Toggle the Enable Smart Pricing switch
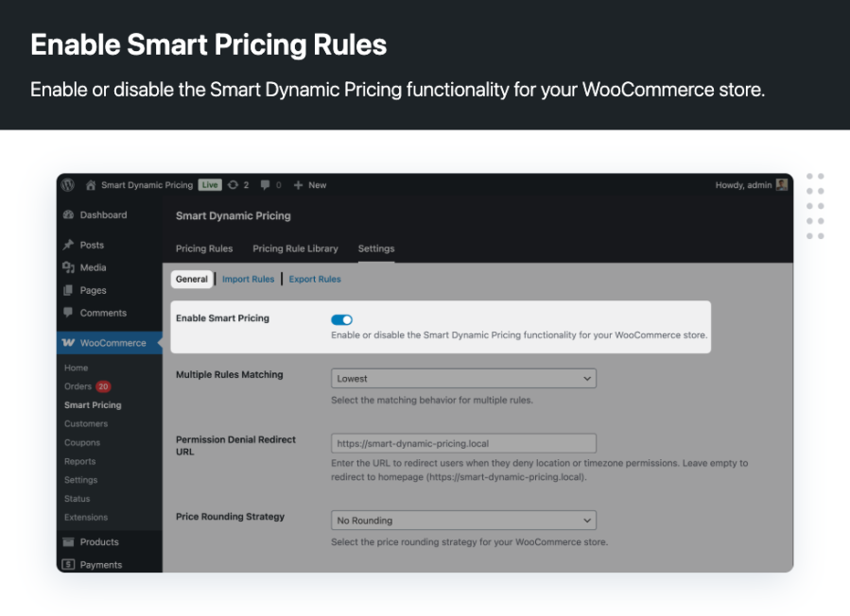The width and height of the screenshot is (850, 616). (341, 320)
